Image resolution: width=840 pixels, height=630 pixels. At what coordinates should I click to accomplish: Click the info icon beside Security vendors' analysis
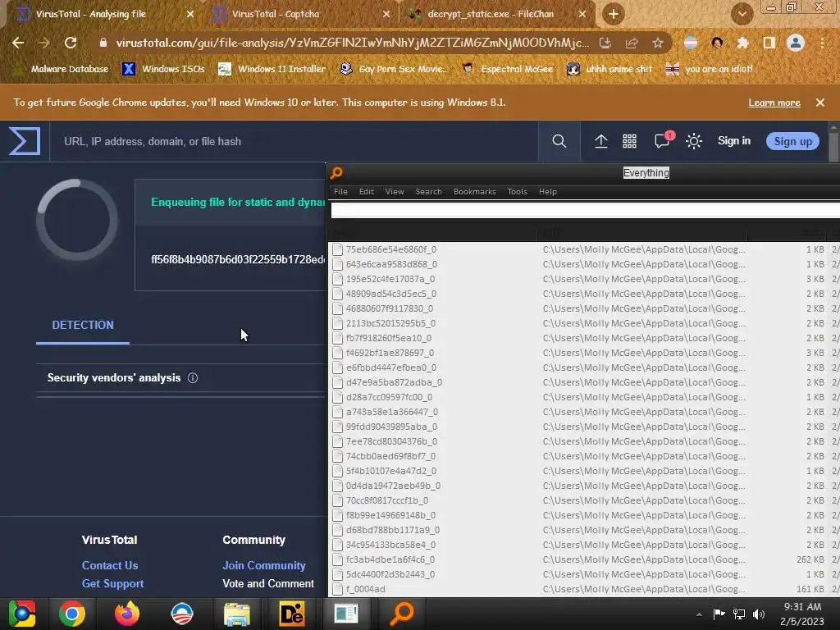tap(193, 377)
